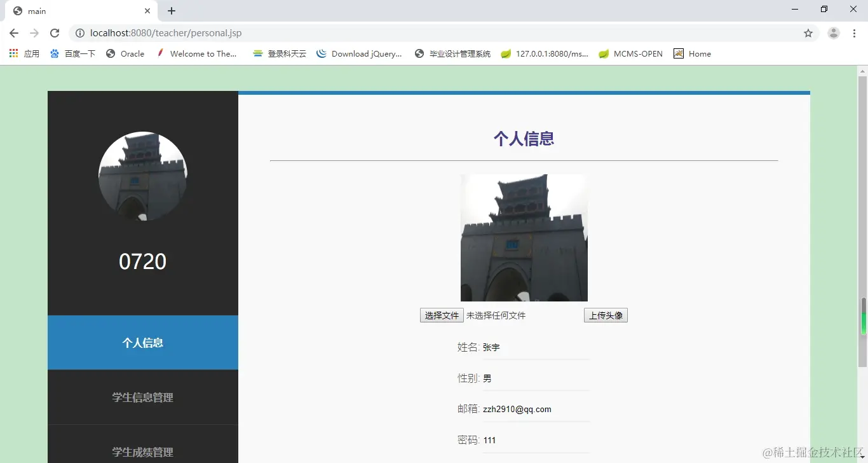Image resolution: width=868 pixels, height=463 pixels.
Task: Open the Download jQuery bookmark
Action: tap(359, 54)
